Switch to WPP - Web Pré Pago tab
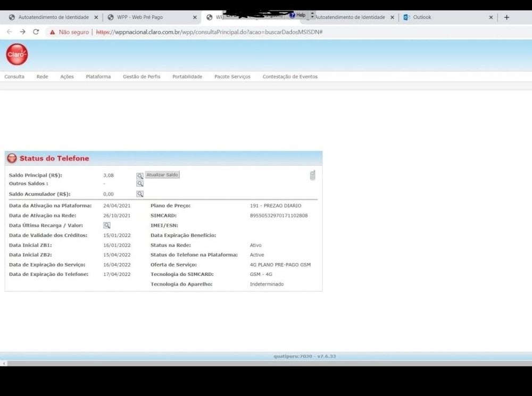 (140, 17)
